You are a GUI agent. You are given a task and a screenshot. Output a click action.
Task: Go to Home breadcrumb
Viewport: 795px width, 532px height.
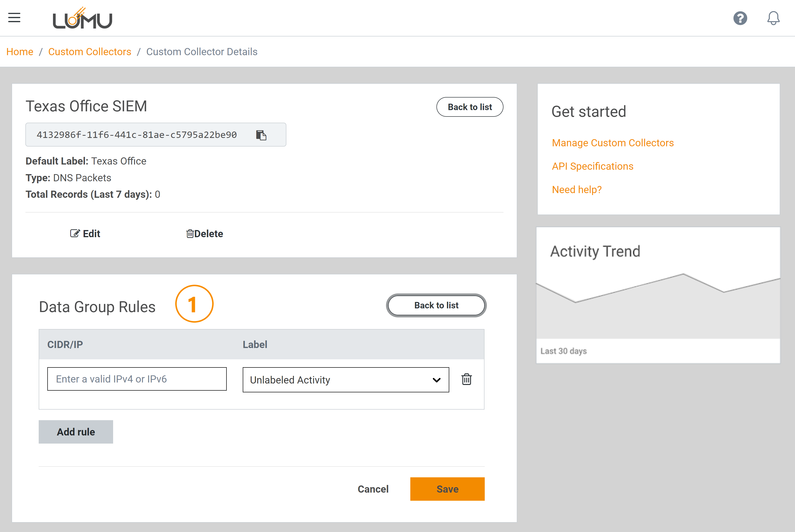20,51
